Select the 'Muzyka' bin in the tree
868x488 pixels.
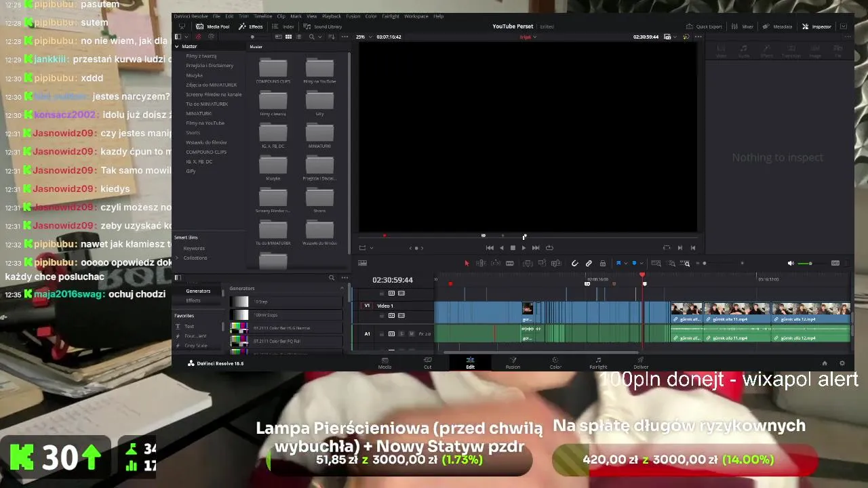(x=195, y=75)
